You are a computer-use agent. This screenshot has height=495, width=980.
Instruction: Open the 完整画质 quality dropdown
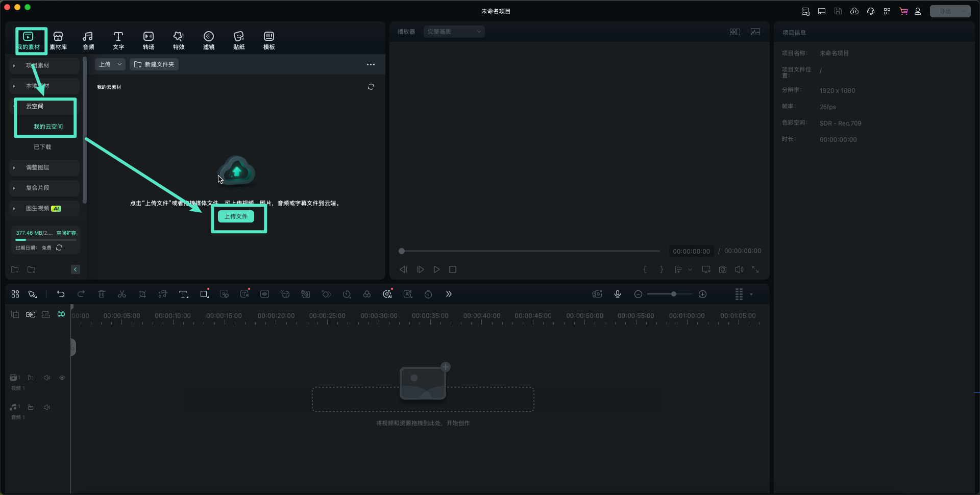(454, 32)
